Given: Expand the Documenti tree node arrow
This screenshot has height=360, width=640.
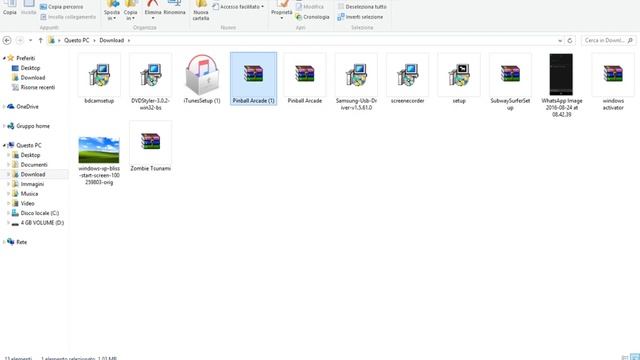Looking at the screenshot, I should (x=8, y=164).
